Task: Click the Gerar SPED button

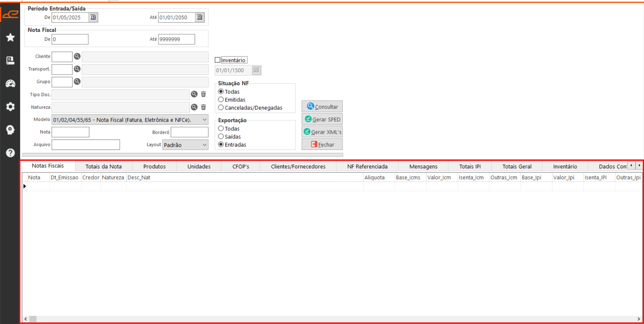Action: [322, 119]
